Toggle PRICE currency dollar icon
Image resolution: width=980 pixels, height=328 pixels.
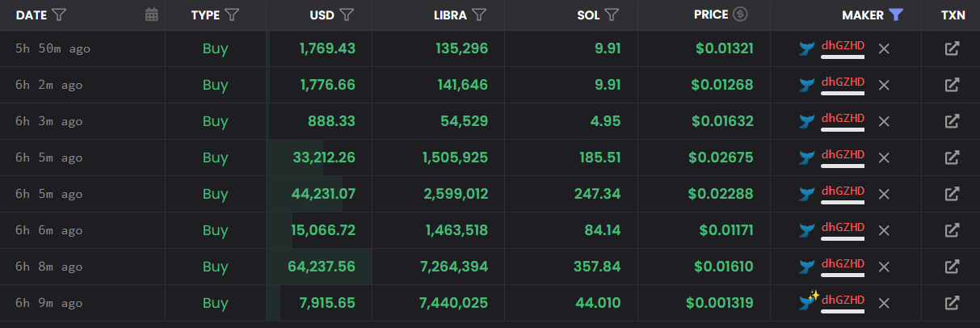740,15
